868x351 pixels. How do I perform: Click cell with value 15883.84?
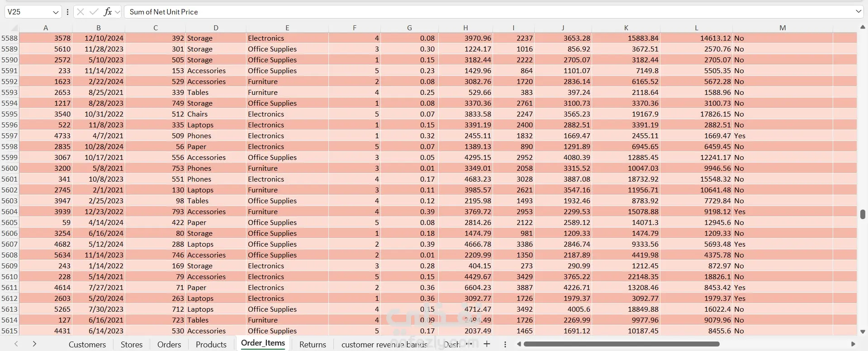click(626, 38)
